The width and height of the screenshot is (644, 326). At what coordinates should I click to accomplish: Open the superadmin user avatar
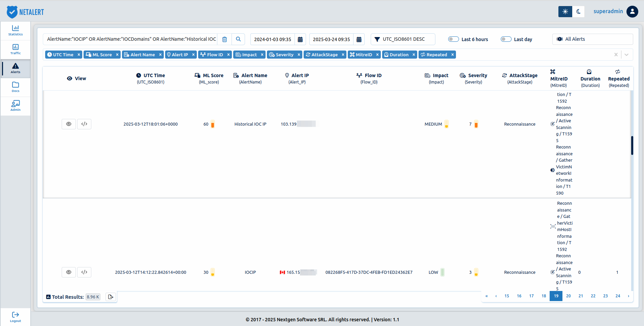(x=632, y=11)
